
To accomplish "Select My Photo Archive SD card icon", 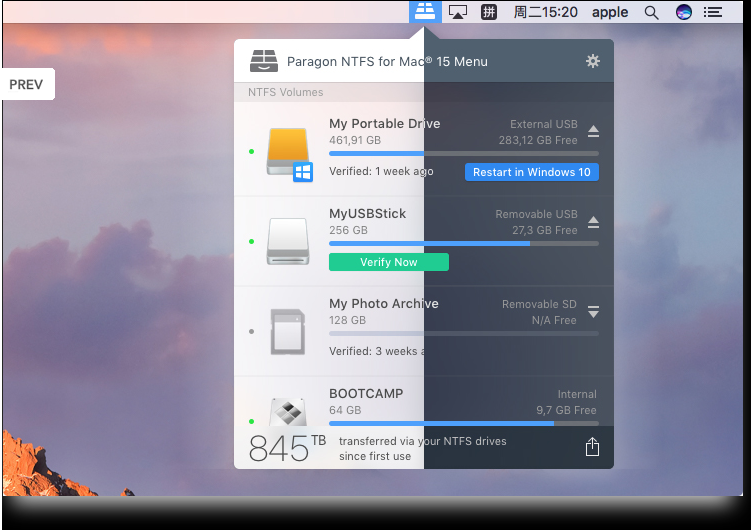I will [x=288, y=331].
